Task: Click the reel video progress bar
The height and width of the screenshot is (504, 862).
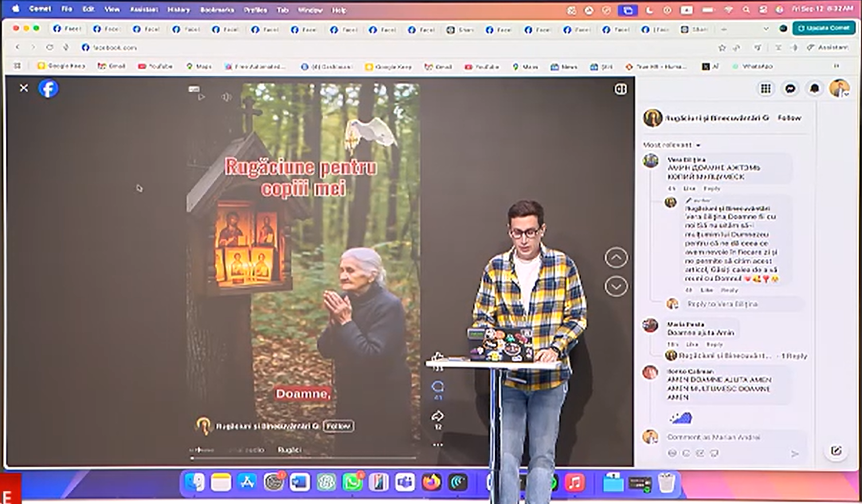Action: pos(304,458)
